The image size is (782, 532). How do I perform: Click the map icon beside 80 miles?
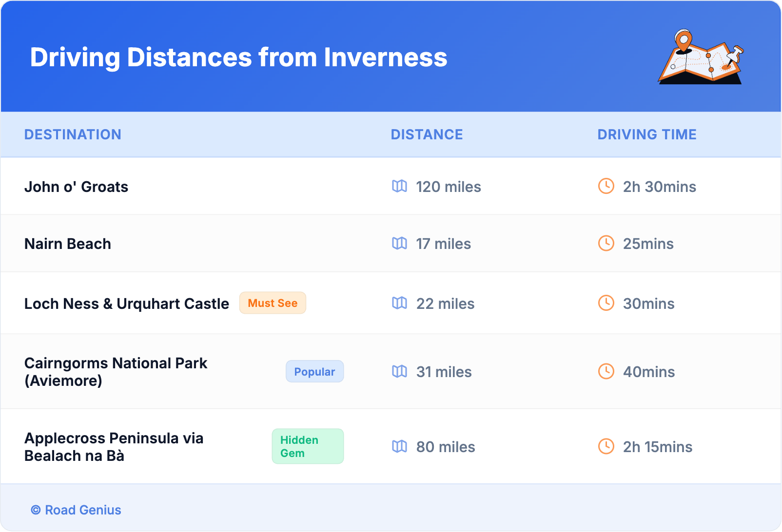point(399,446)
